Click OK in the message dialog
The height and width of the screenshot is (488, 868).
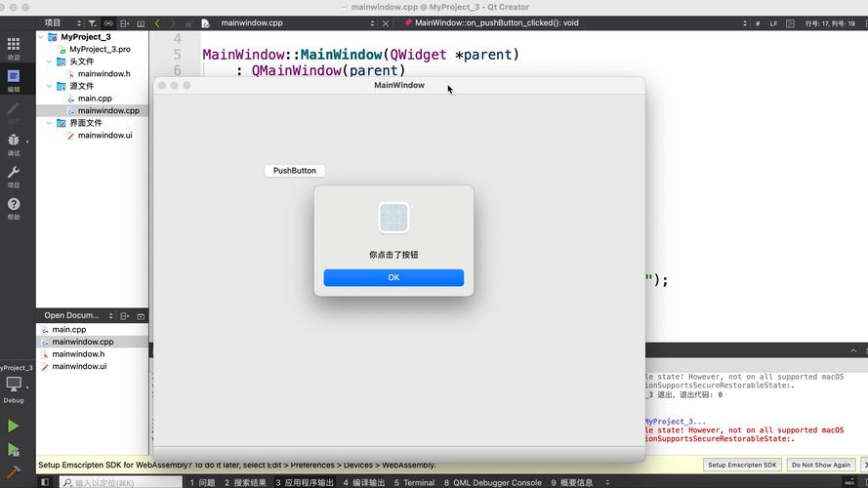pos(393,277)
